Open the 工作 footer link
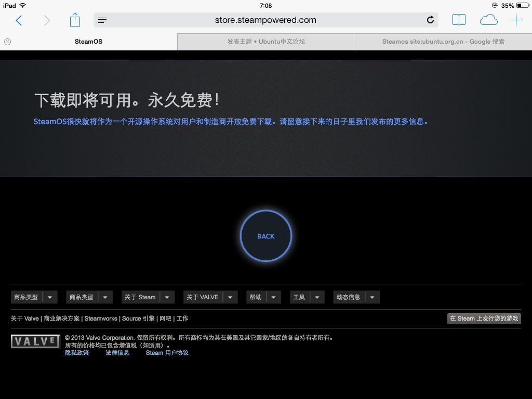532x399 pixels. point(182,318)
